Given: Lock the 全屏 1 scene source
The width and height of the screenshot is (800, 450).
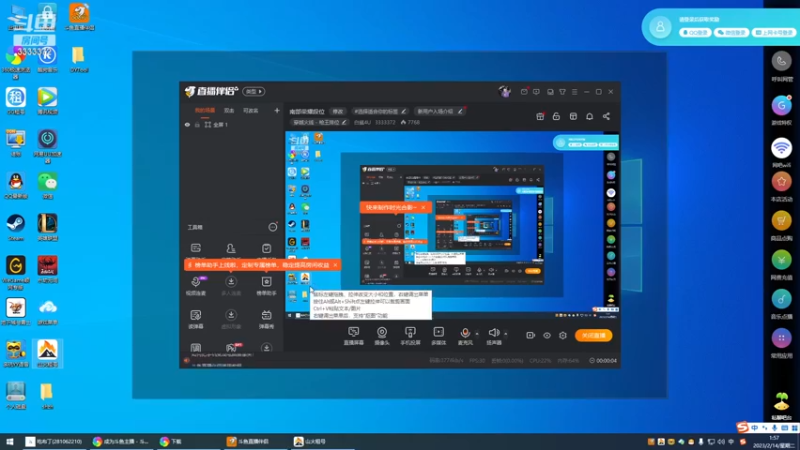Looking at the screenshot, I should (197, 124).
